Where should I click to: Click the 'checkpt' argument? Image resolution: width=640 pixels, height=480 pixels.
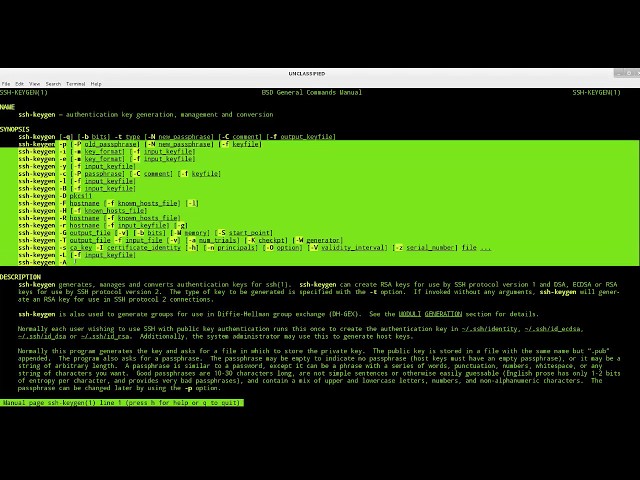point(271,240)
